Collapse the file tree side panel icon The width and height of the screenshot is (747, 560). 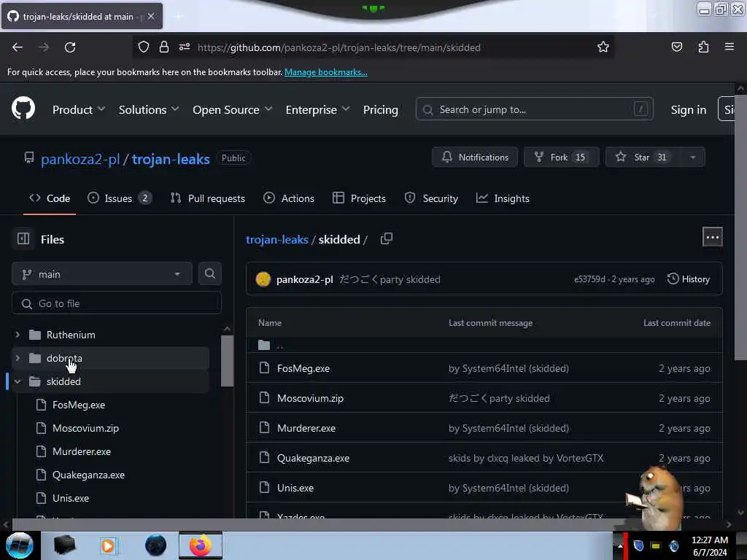23,238
